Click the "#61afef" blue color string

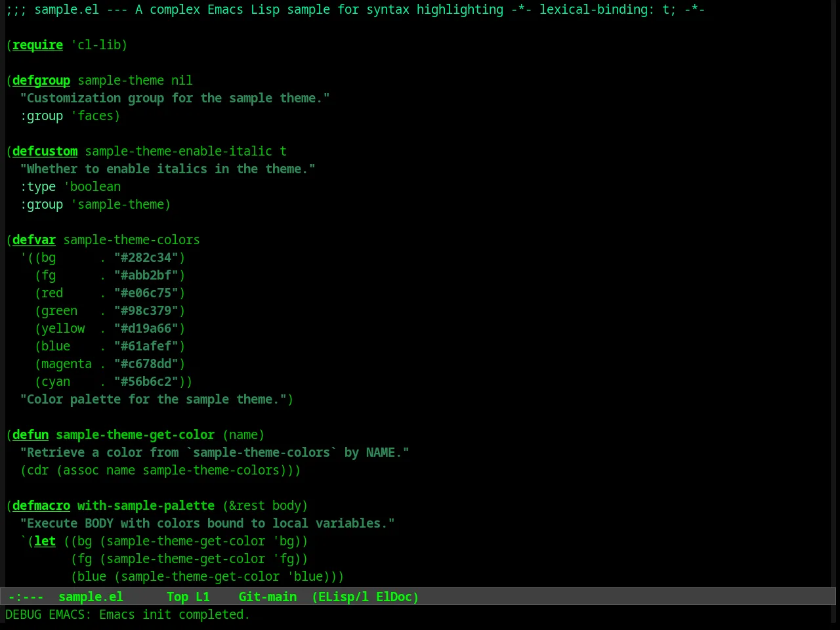(146, 346)
